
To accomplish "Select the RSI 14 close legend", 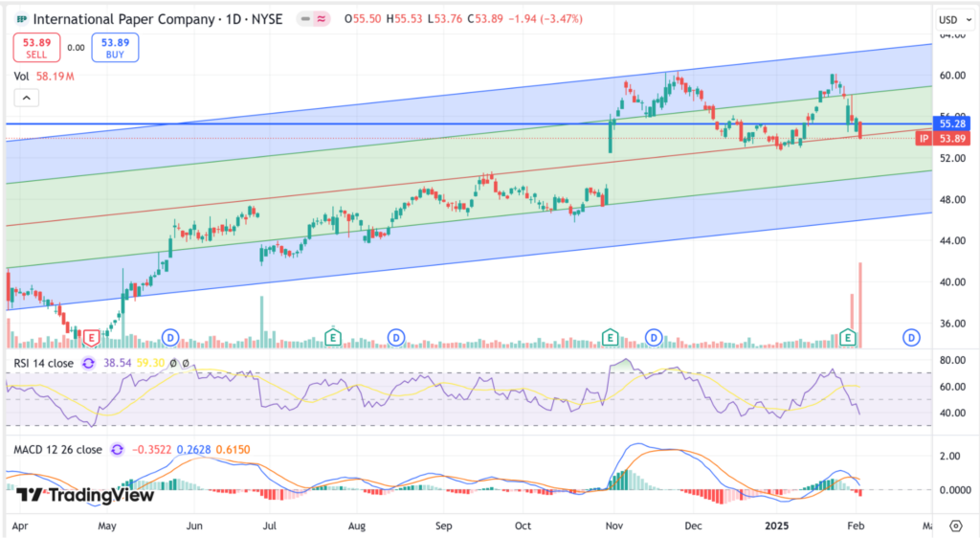I will coord(44,363).
